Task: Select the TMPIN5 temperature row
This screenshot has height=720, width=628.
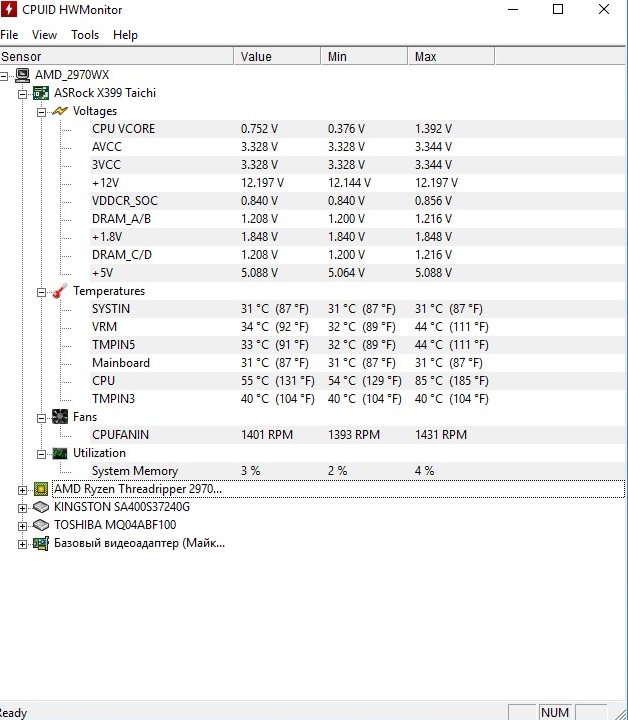Action: (358, 345)
